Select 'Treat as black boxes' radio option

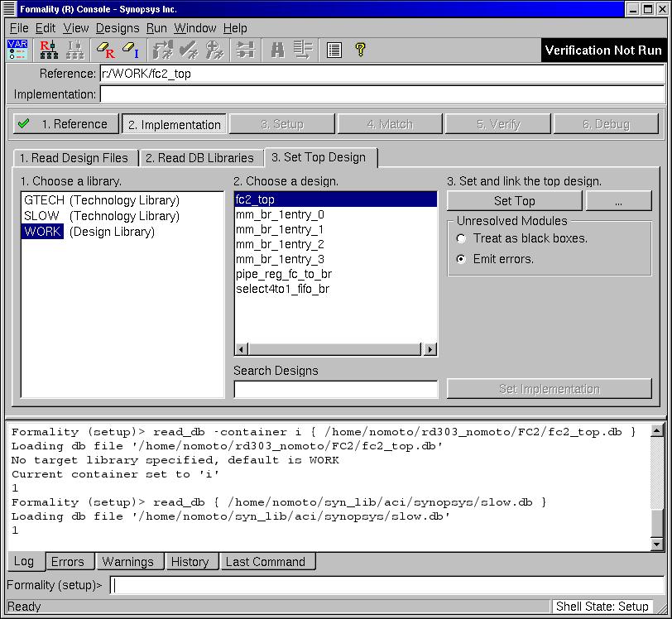coord(461,238)
